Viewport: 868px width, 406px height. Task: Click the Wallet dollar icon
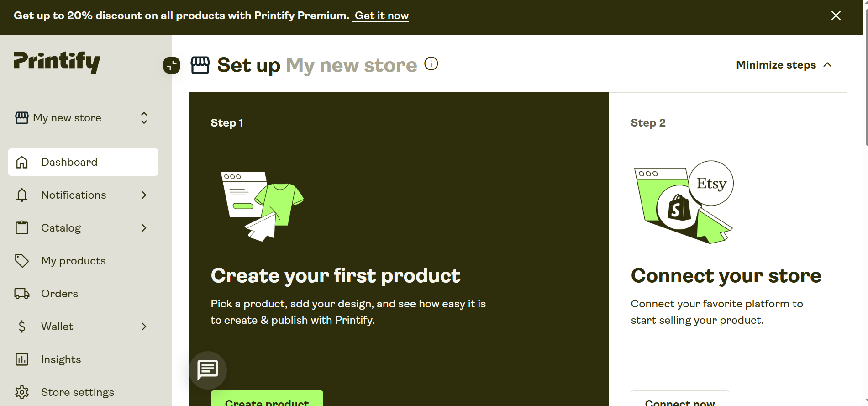[22, 326]
